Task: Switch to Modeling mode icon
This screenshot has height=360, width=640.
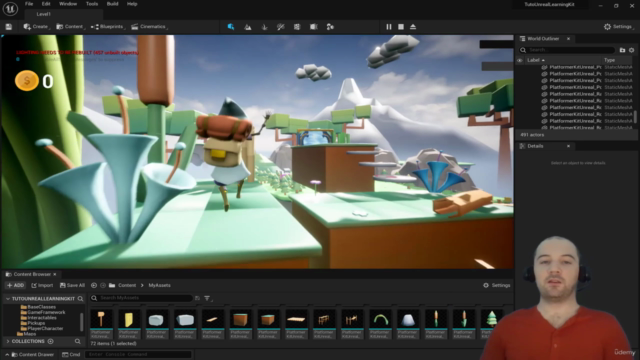Action: point(297,27)
